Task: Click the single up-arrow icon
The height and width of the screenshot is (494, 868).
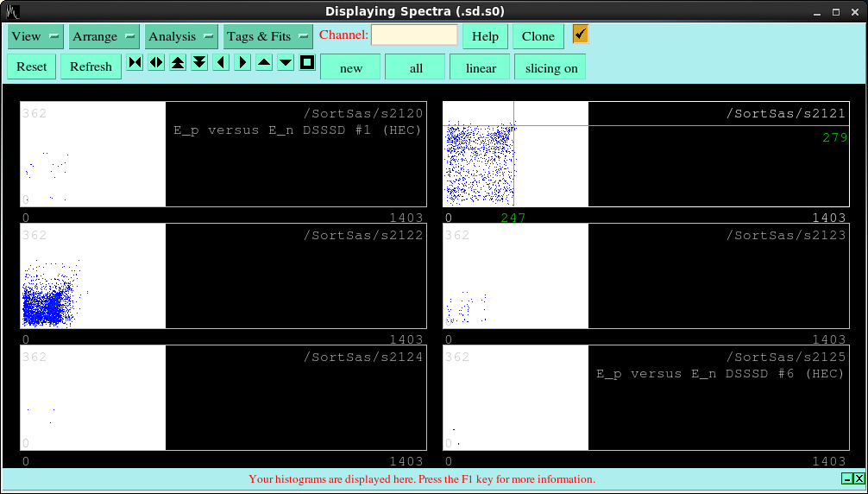Action: [264, 62]
